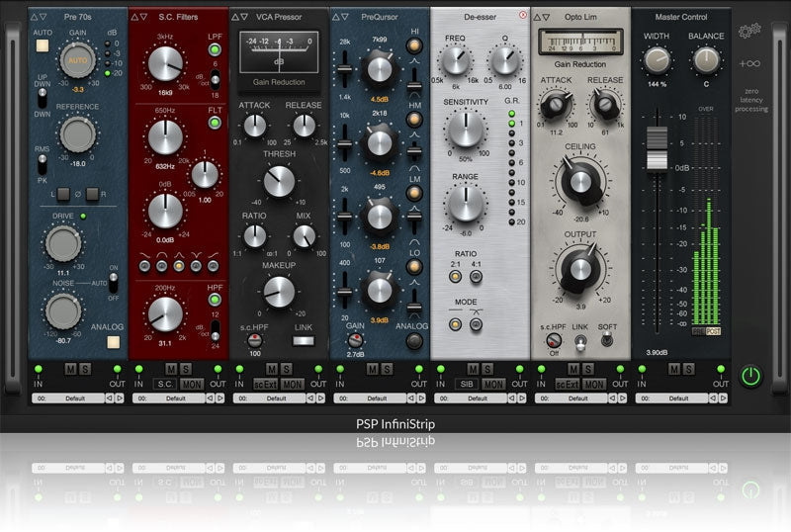Click the scExt button under VCA Pressor
Image resolution: width=791 pixels, height=532 pixels.
click(x=265, y=384)
